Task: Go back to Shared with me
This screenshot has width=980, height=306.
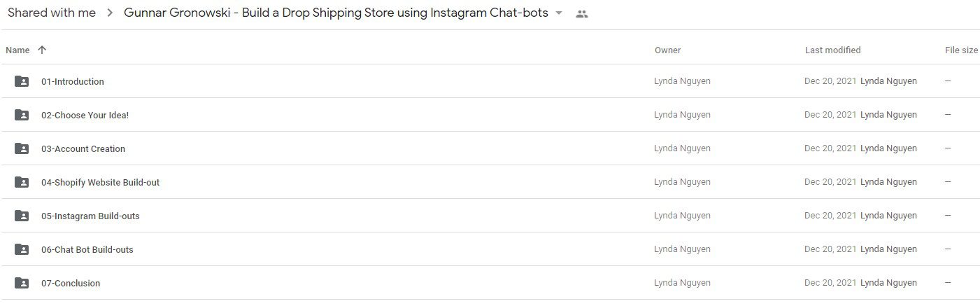Action: (x=52, y=13)
